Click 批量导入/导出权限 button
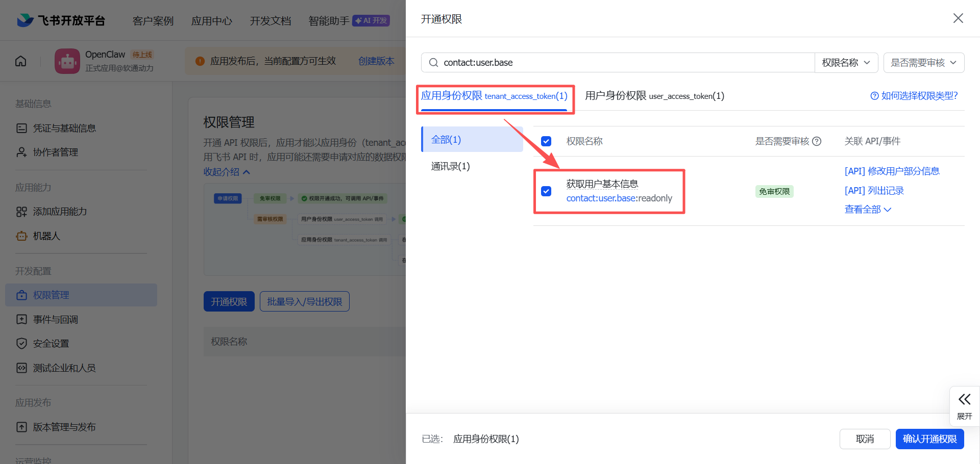 click(305, 301)
